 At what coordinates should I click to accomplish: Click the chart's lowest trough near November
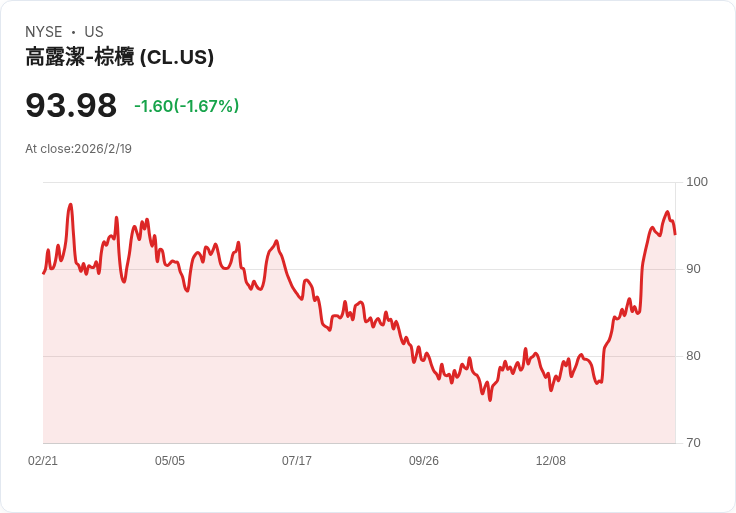coord(490,400)
